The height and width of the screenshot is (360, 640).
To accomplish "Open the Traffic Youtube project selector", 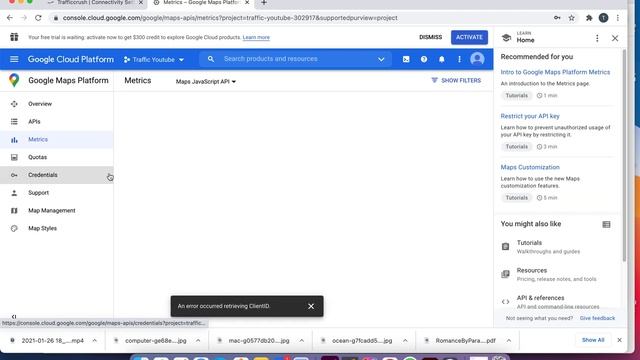I will pos(154,60).
